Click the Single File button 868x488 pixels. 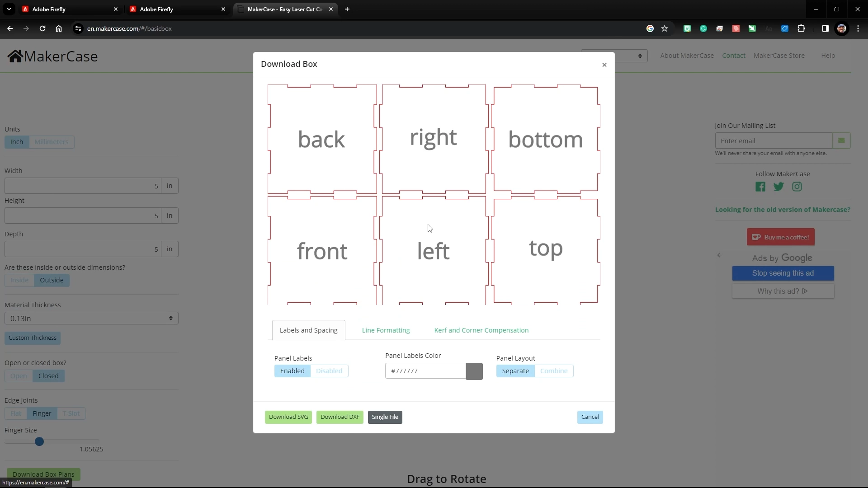[385, 417]
